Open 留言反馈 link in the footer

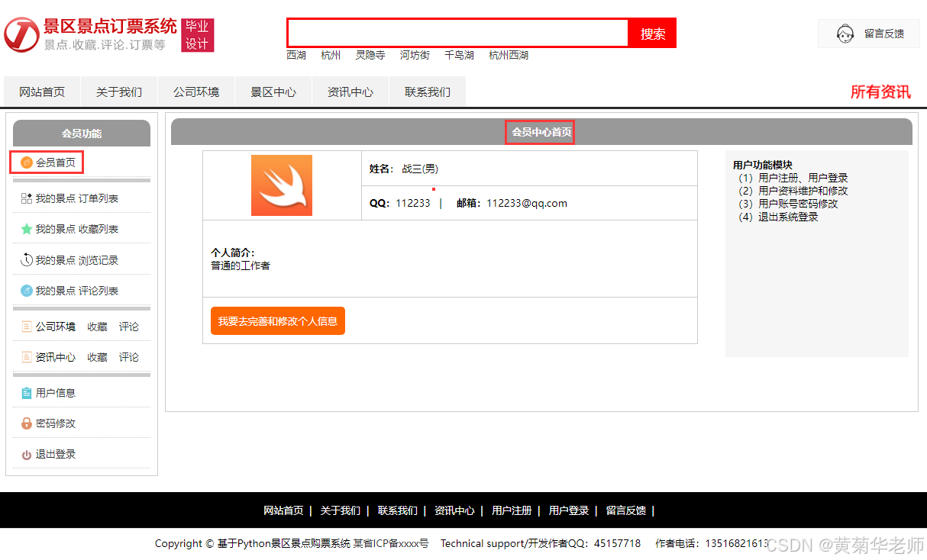626,510
